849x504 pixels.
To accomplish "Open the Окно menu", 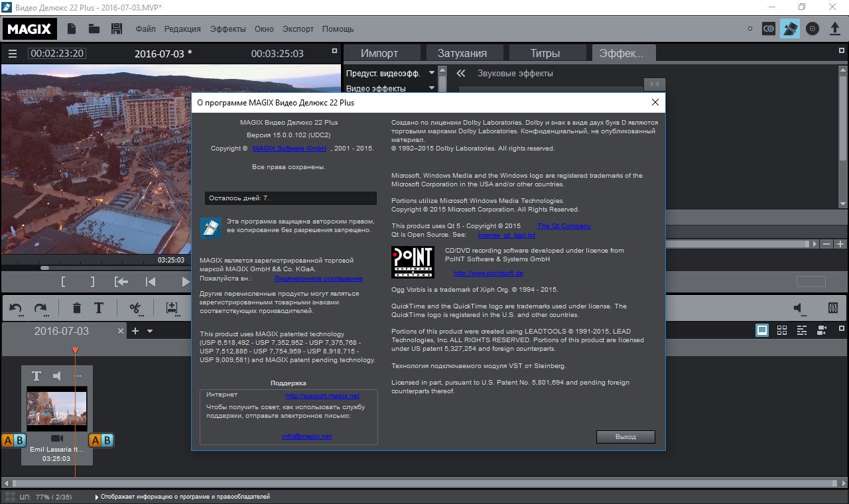I will tap(264, 29).
